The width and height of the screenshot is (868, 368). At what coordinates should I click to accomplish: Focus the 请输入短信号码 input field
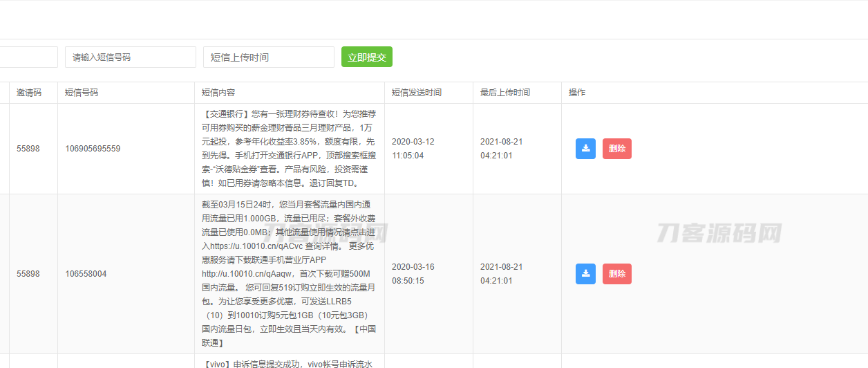pyautogui.click(x=130, y=57)
